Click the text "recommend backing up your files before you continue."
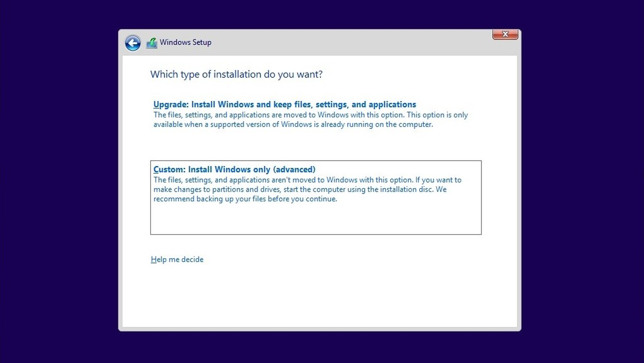Viewport: 644px width, 363px height. (245, 199)
